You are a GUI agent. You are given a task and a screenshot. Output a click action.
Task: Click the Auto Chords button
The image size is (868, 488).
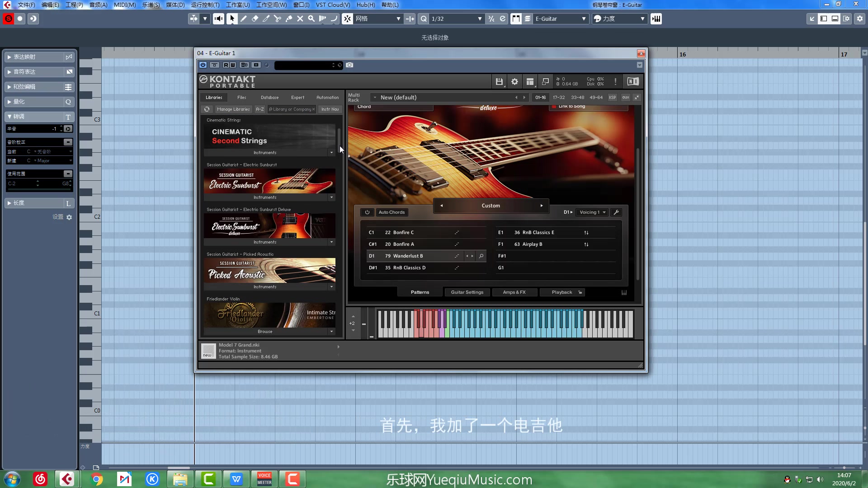(x=392, y=212)
